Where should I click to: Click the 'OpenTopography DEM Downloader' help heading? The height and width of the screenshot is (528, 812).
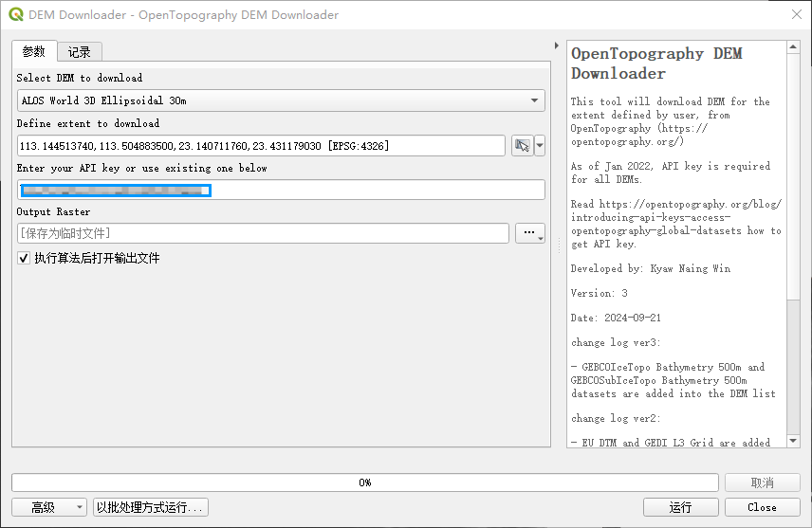[656, 64]
